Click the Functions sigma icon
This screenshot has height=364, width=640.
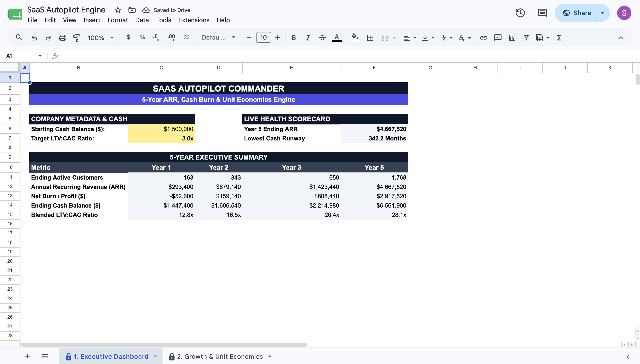[559, 38]
